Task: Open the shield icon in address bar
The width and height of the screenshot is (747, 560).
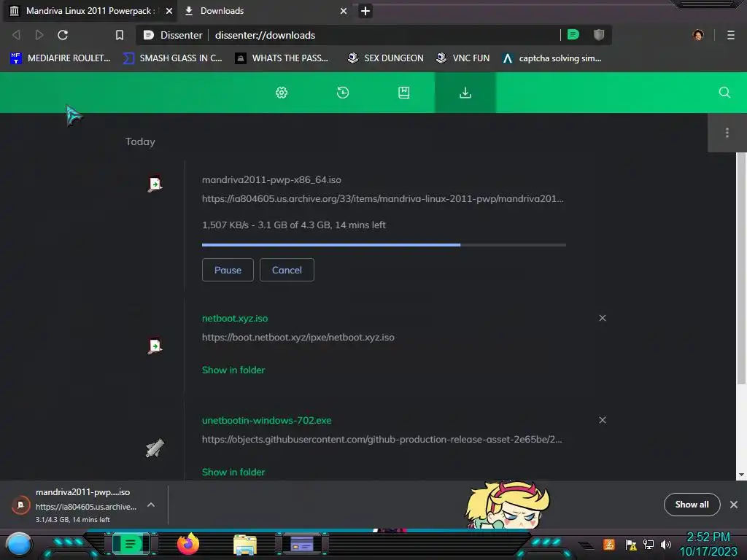Action: tap(599, 35)
